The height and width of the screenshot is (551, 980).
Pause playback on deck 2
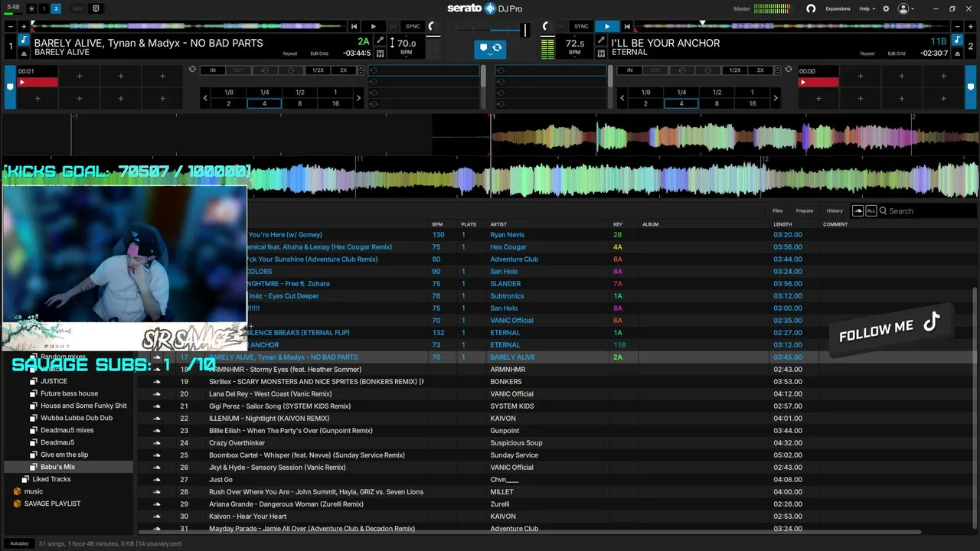click(607, 27)
